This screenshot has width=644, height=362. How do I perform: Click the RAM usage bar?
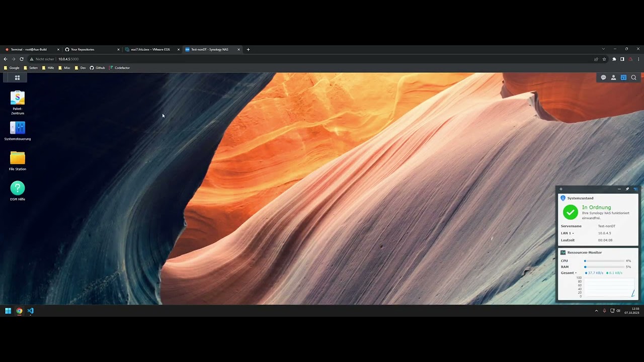[604, 267]
